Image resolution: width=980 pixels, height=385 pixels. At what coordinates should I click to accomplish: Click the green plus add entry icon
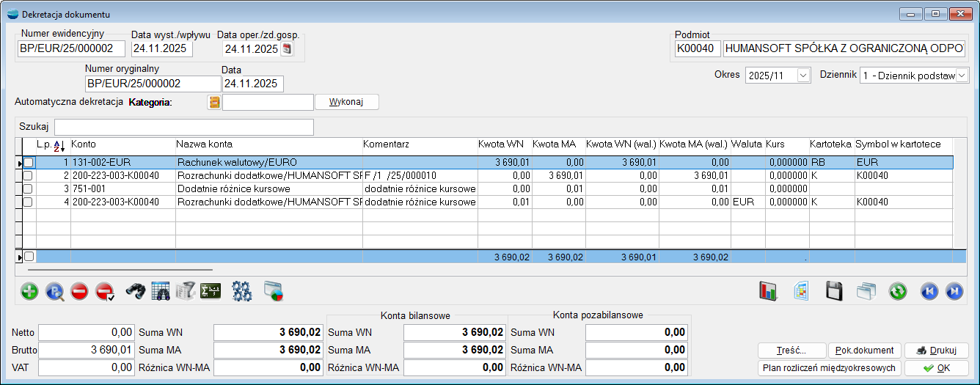point(29,291)
